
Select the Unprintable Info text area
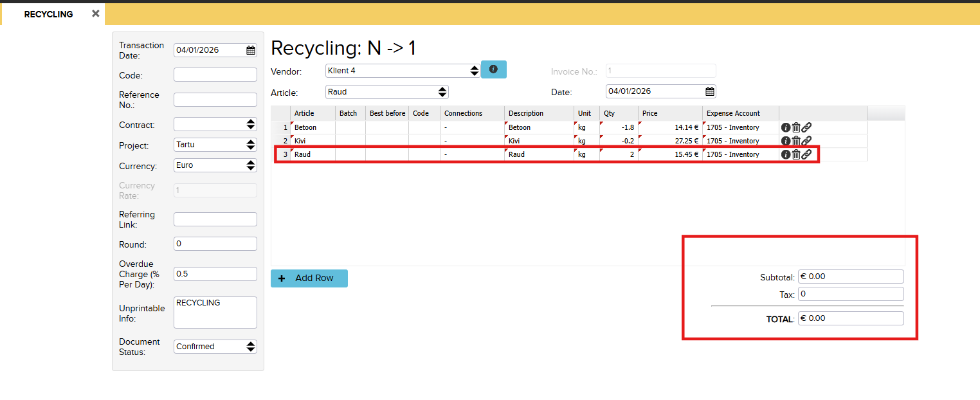[x=215, y=313]
